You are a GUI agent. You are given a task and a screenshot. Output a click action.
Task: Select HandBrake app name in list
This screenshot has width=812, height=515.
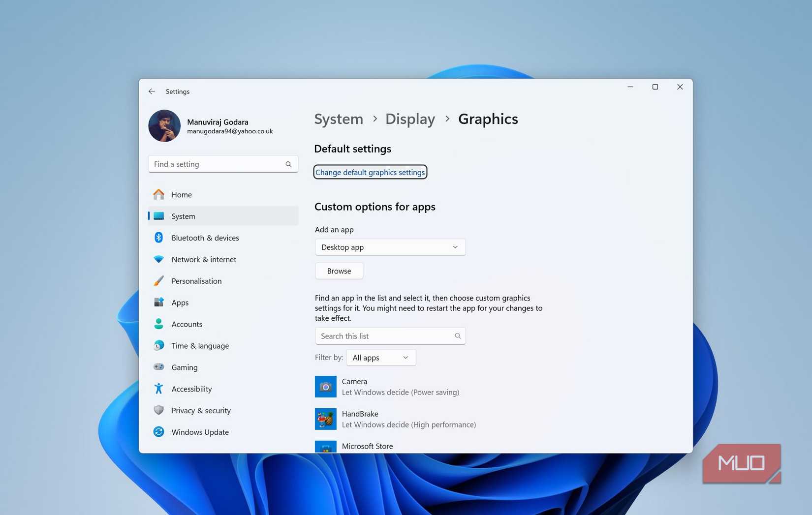[x=360, y=414]
